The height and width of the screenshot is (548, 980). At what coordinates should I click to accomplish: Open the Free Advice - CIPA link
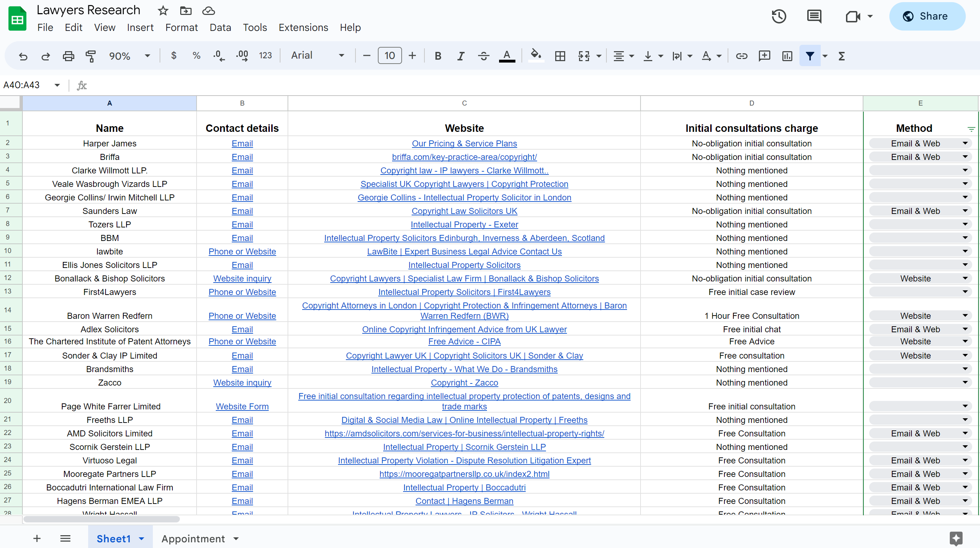click(x=464, y=342)
